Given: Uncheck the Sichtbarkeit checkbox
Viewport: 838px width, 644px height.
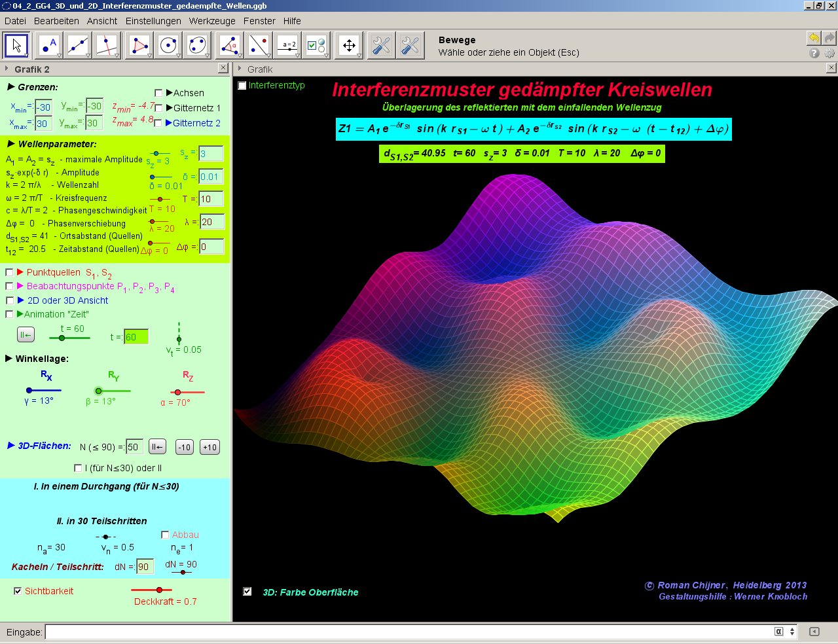Looking at the screenshot, I should click(18, 591).
